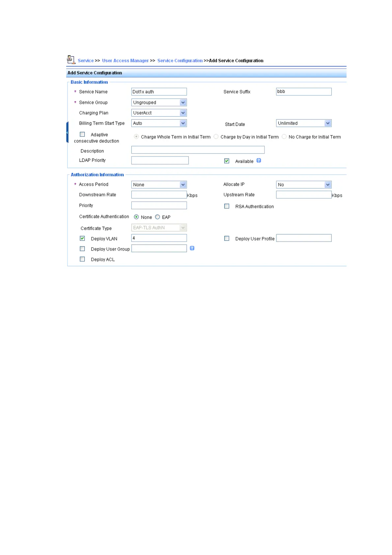Select Charge by Day in Initial Term

tap(216, 136)
